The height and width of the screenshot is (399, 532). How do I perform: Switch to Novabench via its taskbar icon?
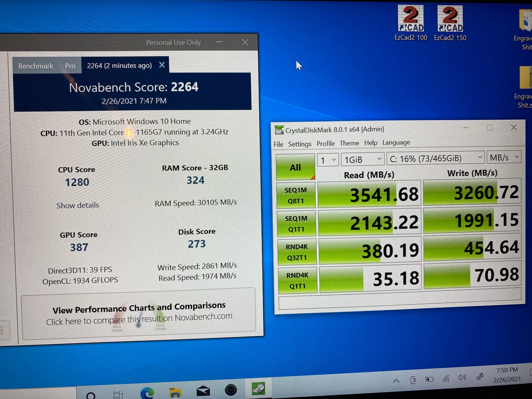pyautogui.click(x=231, y=389)
